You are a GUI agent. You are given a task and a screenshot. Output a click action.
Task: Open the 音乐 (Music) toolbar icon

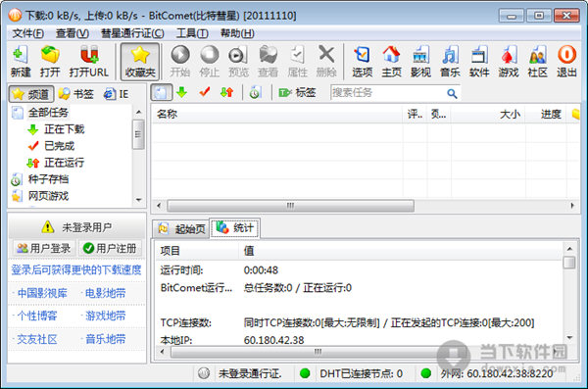point(450,61)
